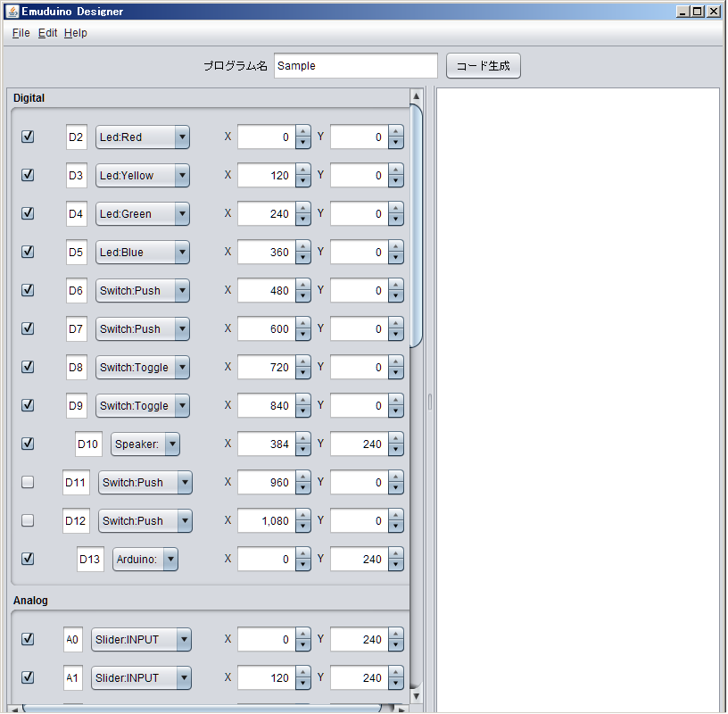
Task: Open the Edit menu
Action: click(x=47, y=33)
